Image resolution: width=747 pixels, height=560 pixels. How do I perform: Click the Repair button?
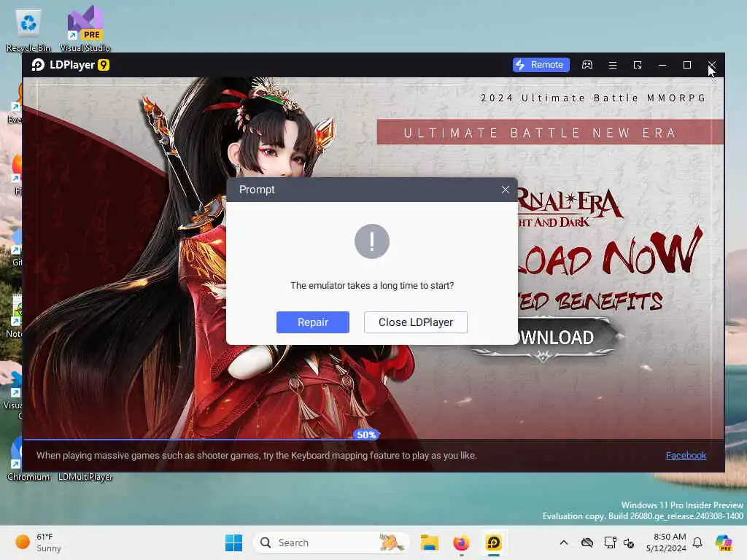(x=312, y=322)
